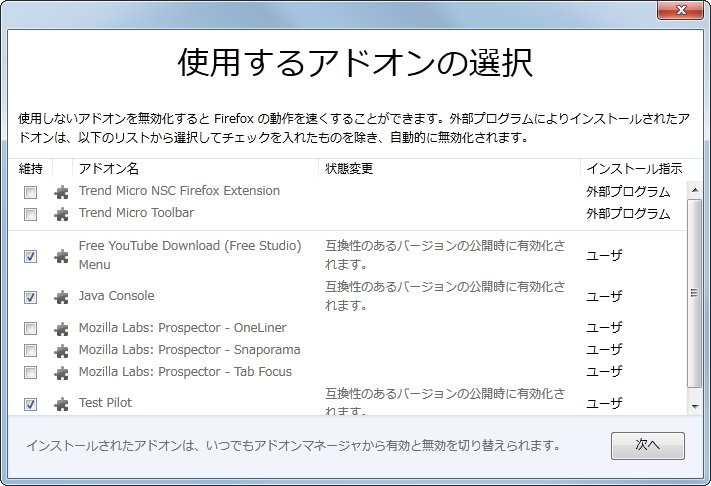Select Mozilla Labs: Prospector - Snaporama name
This screenshot has height=486, width=711.
[190, 350]
